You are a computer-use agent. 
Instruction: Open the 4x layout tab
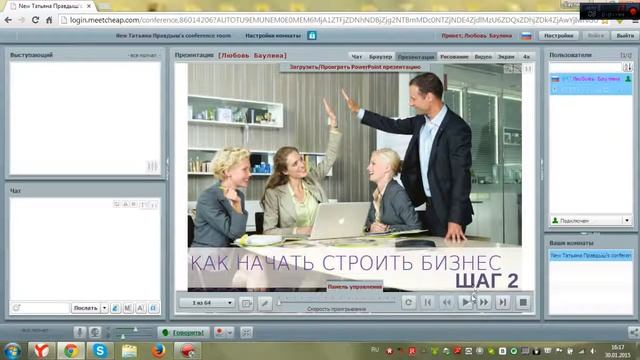click(x=527, y=57)
